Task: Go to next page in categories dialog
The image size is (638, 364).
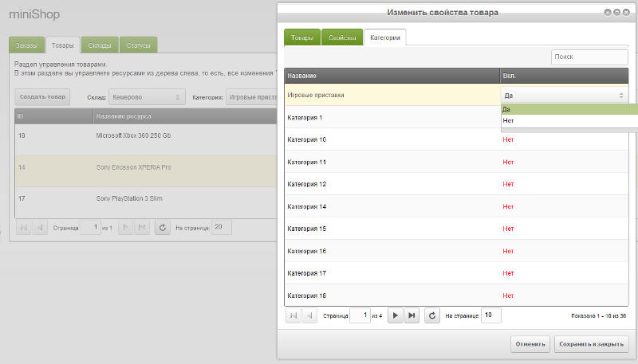Action: pyautogui.click(x=395, y=315)
